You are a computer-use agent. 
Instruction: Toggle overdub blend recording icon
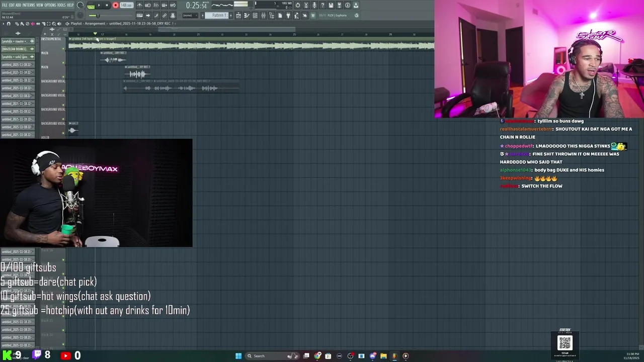[164, 5]
